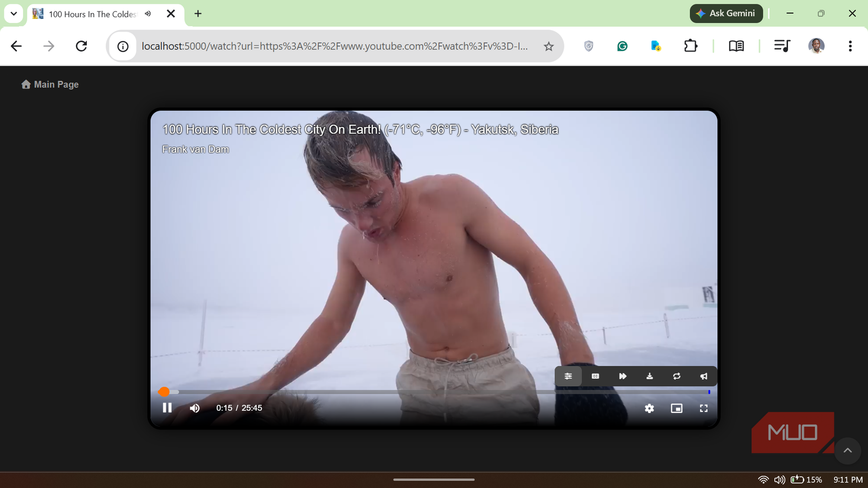Open the Grammarly extension icon
The width and height of the screenshot is (868, 488).
coord(622,46)
